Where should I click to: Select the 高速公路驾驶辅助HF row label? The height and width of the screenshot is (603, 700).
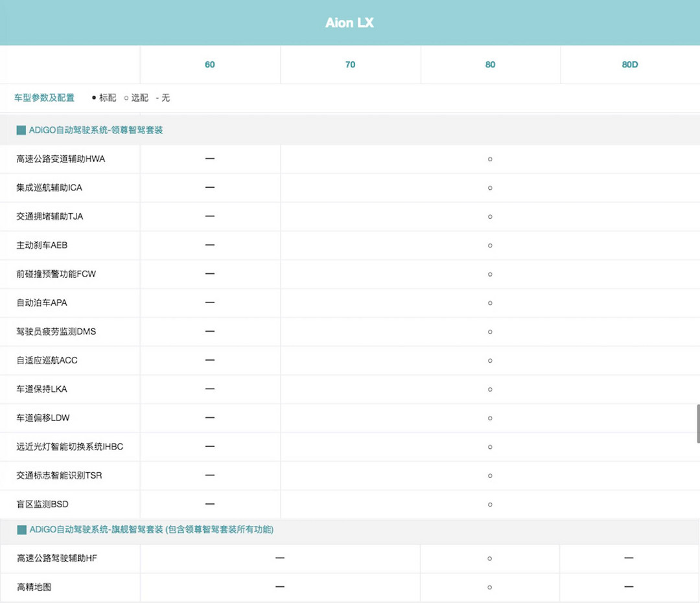pyautogui.click(x=56, y=558)
